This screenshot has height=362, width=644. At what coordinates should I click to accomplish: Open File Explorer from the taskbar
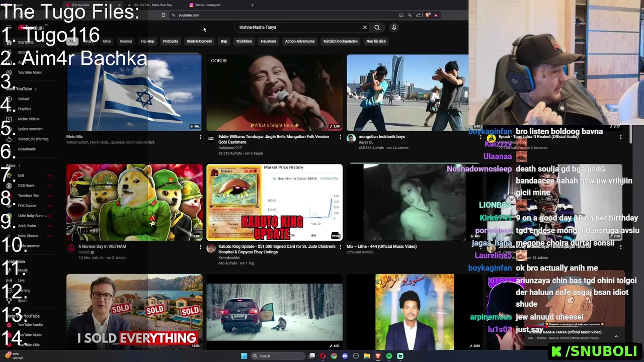click(x=367, y=356)
